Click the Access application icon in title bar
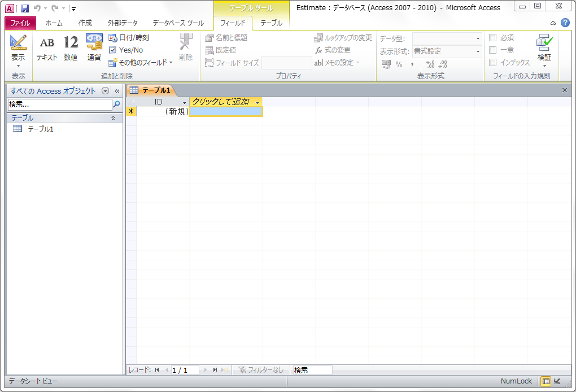Screen dimensions: 576x392 10,8
